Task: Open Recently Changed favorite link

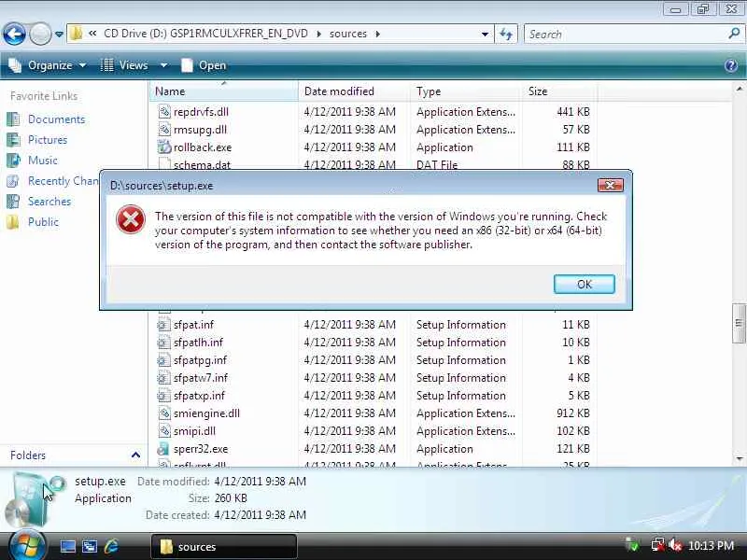Action: (x=63, y=181)
